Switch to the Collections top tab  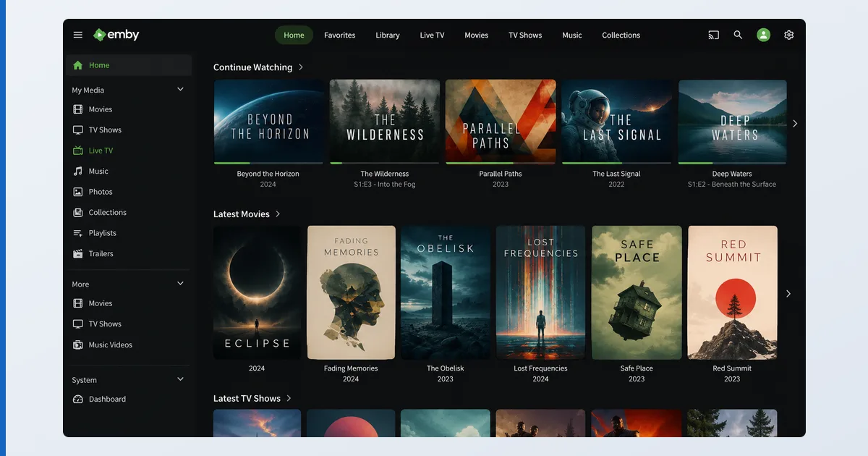(x=621, y=35)
